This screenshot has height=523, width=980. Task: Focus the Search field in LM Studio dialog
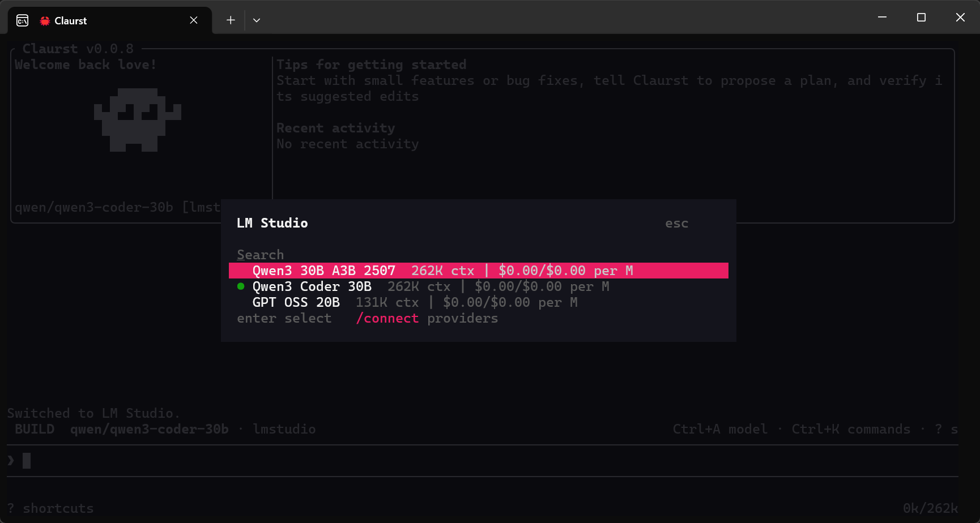pos(478,255)
